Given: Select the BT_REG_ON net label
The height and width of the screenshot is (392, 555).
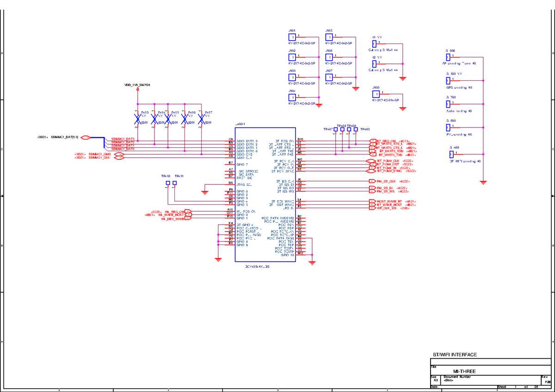Looking at the screenshot, I should tap(387, 141).
